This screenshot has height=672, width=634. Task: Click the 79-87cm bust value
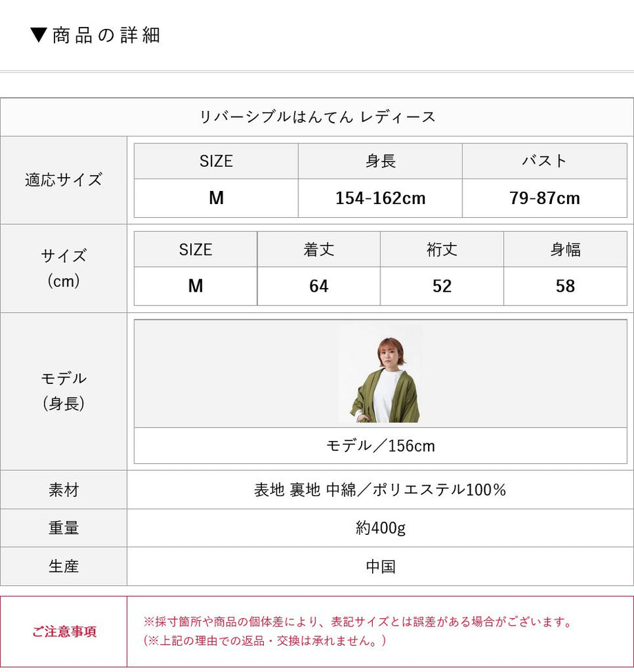point(544,198)
